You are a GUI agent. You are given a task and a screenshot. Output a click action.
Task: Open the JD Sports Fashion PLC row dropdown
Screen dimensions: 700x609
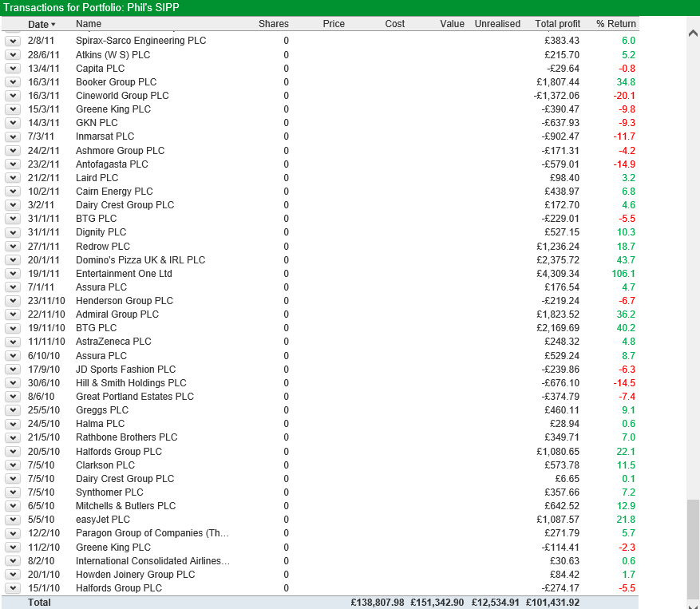point(13,370)
